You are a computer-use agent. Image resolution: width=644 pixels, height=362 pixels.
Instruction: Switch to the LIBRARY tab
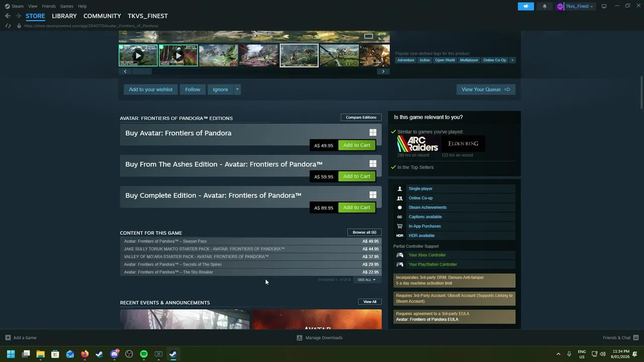coord(64,16)
